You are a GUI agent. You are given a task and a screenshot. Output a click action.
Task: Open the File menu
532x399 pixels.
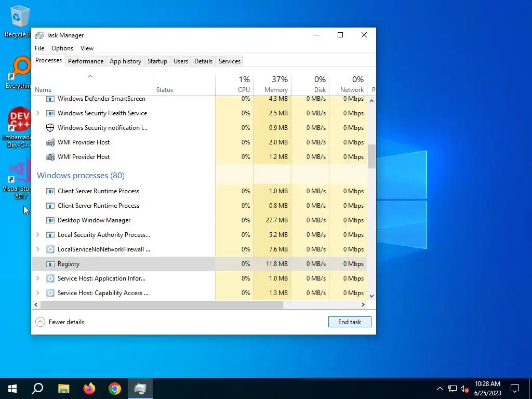(x=39, y=48)
